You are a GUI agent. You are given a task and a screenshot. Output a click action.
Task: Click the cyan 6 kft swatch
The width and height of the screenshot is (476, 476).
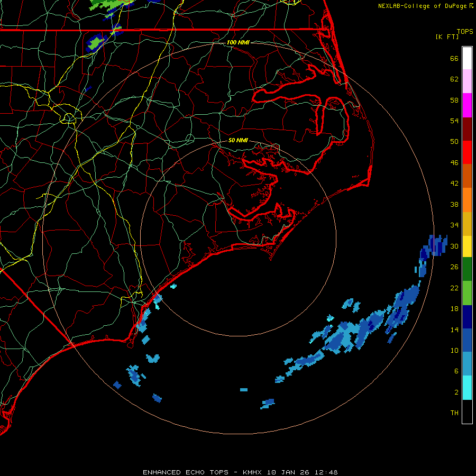[467, 388]
